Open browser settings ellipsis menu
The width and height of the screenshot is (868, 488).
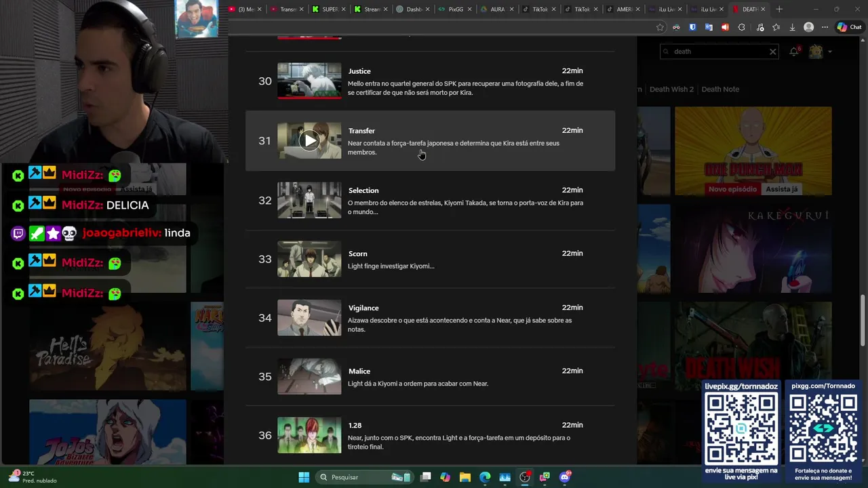click(825, 27)
